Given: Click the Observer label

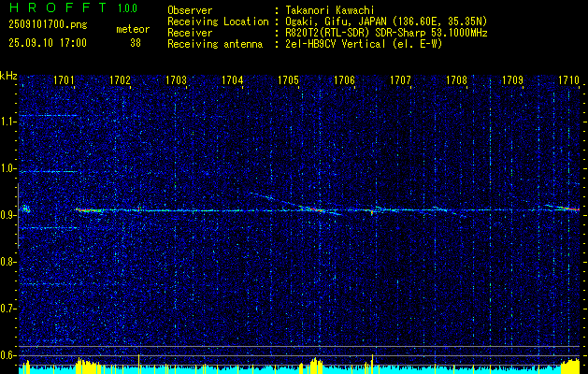Looking at the screenshot, I should pyautogui.click(x=190, y=10).
